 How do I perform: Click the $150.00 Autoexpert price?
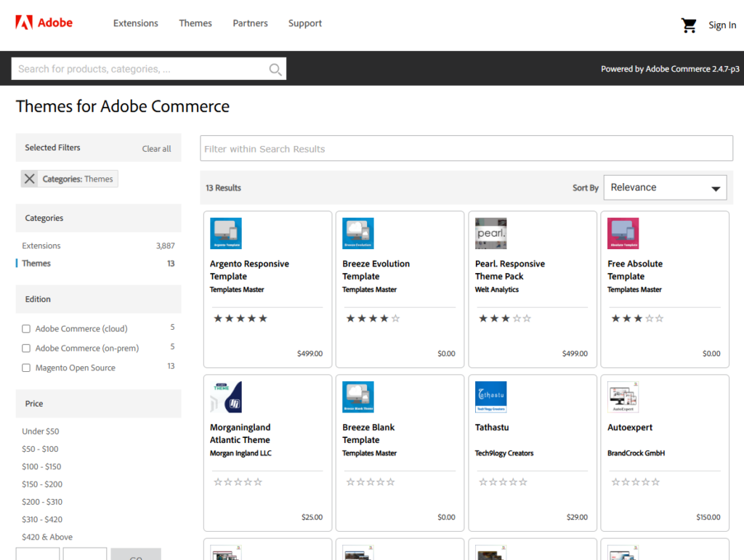(708, 517)
